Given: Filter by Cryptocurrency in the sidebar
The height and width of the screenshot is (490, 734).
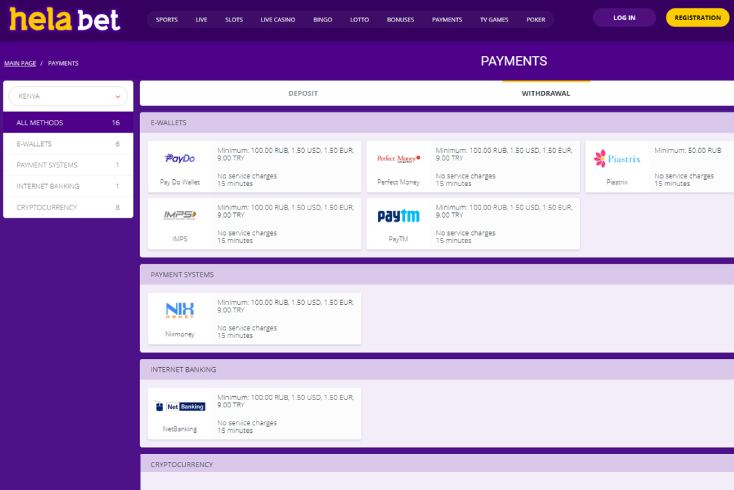Looking at the screenshot, I should [x=68, y=207].
